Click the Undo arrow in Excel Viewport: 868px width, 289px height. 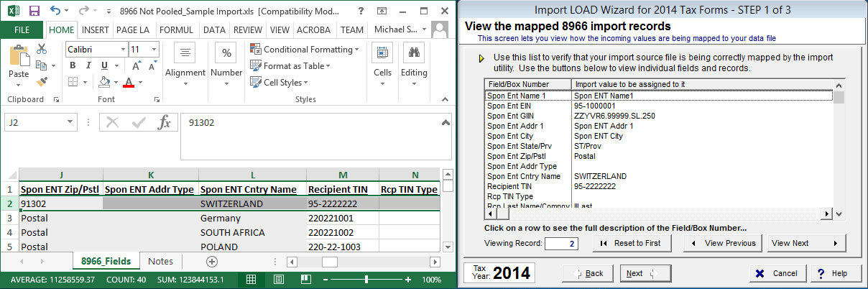[55, 11]
